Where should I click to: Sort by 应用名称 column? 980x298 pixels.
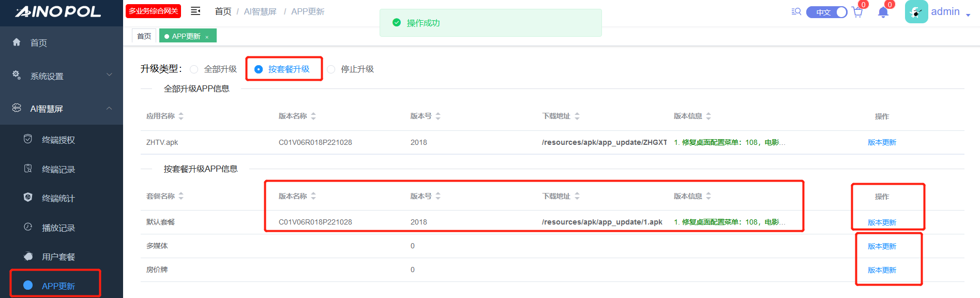click(181, 116)
